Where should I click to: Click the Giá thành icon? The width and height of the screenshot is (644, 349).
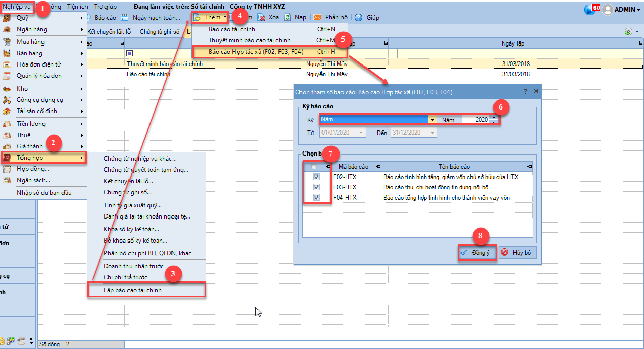7,146
